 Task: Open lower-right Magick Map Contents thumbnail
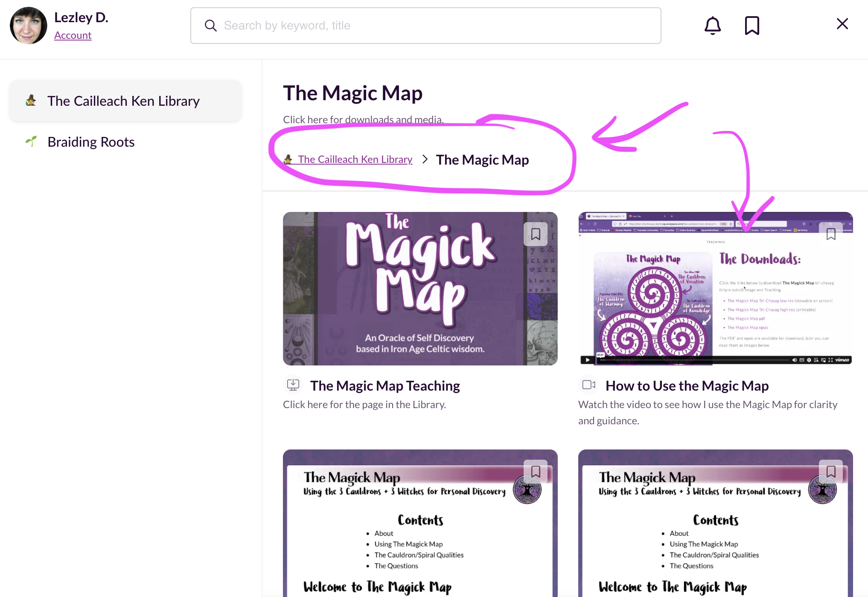[x=716, y=523]
